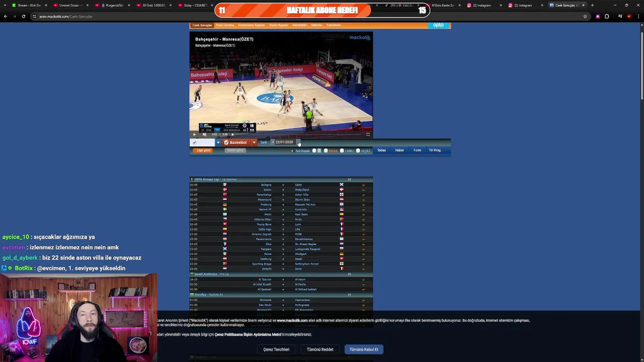
Task: Open the Puan Durumu menu tab
Action: click(225, 25)
